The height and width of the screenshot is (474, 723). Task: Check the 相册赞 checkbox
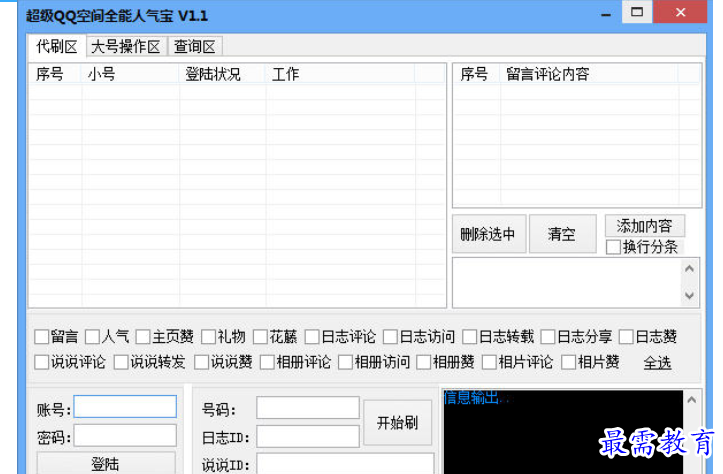pos(424,362)
